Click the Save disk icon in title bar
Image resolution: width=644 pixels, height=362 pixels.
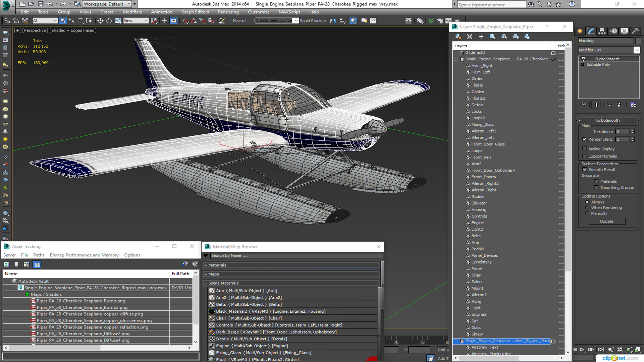click(41, 4)
